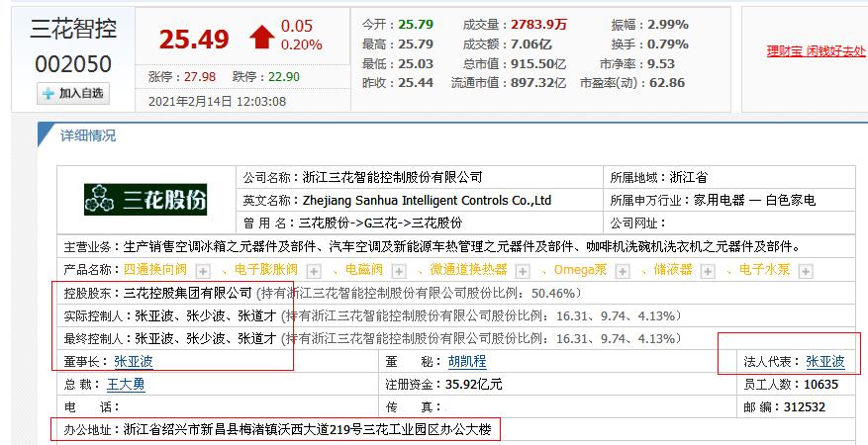
Task: Click the 理财宝 闲钱好去处 ad link
Action: (x=817, y=51)
